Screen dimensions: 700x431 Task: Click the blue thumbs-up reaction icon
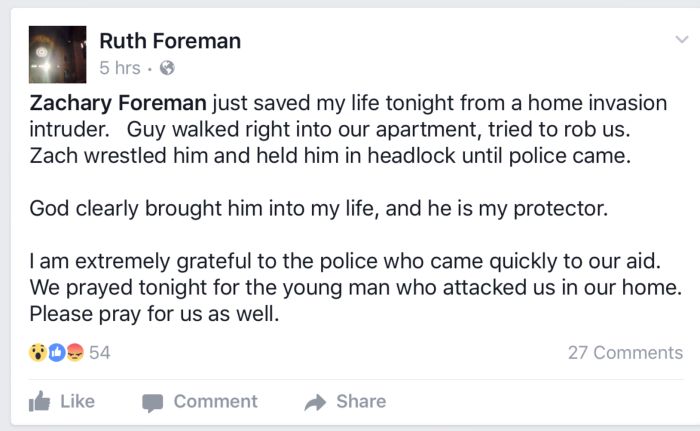pos(56,352)
